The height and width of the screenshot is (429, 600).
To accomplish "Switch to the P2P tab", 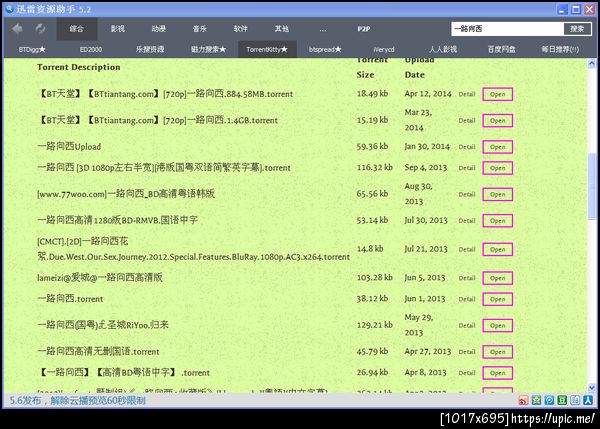I will click(x=364, y=29).
